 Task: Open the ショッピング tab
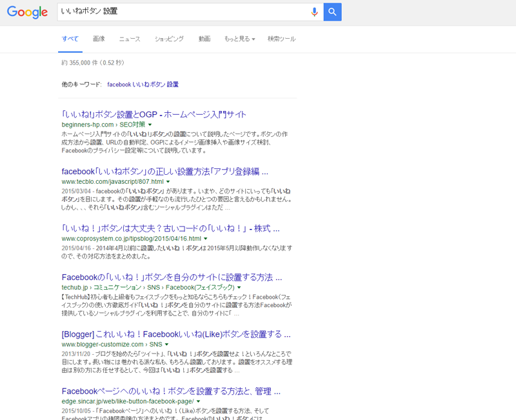169,39
